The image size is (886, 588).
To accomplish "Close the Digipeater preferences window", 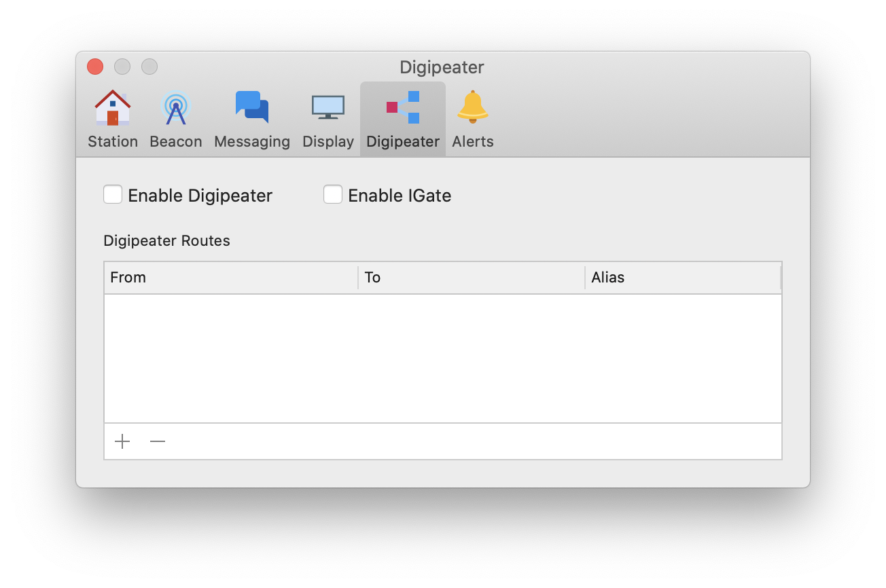I will point(95,67).
